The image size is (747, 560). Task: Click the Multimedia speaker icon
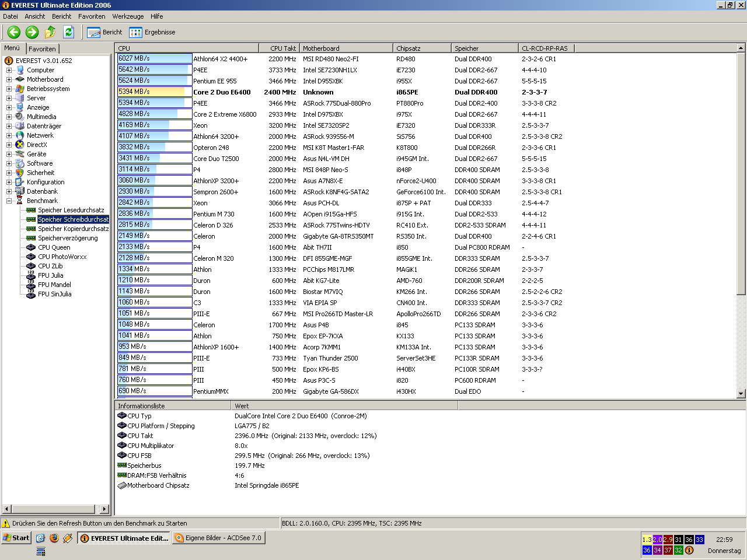pos(20,117)
